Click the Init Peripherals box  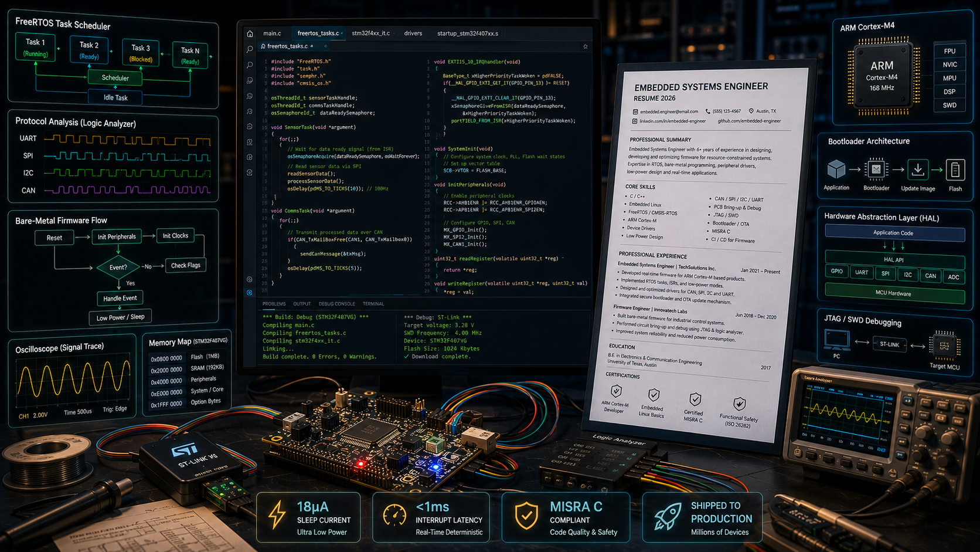pyautogui.click(x=117, y=236)
